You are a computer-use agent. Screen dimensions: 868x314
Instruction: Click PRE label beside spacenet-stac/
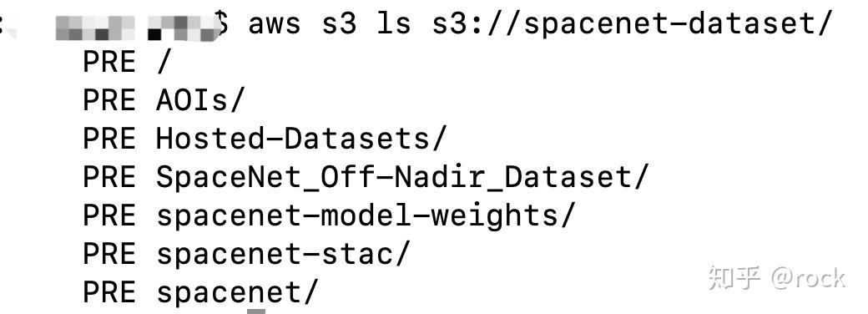pyautogui.click(x=109, y=254)
